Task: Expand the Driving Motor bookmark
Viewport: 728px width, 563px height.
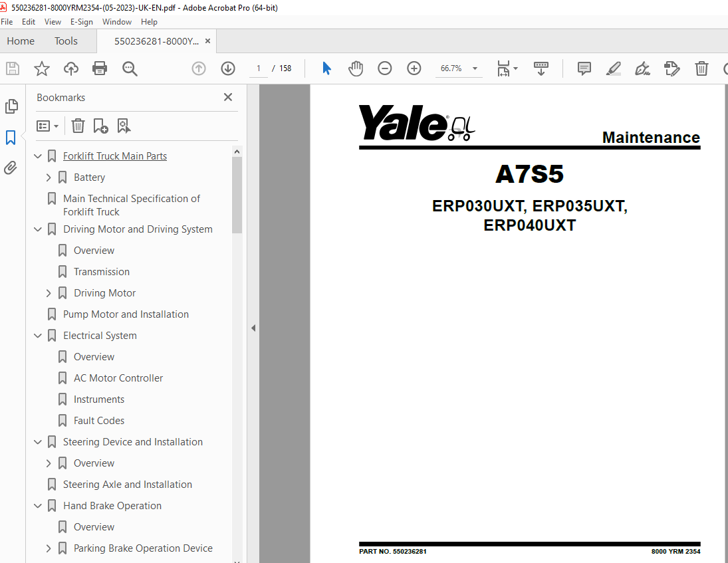Action: click(49, 293)
